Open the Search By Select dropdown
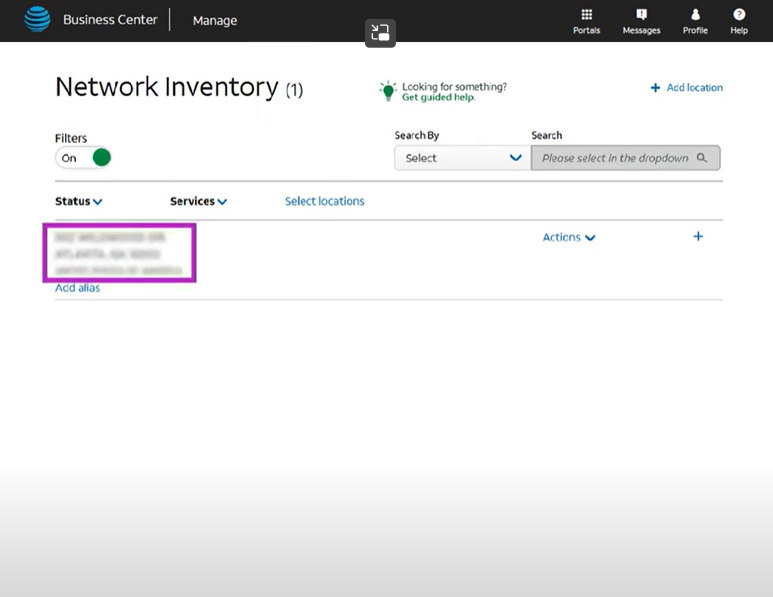The height and width of the screenshot is (597, 773). [462, 158]
